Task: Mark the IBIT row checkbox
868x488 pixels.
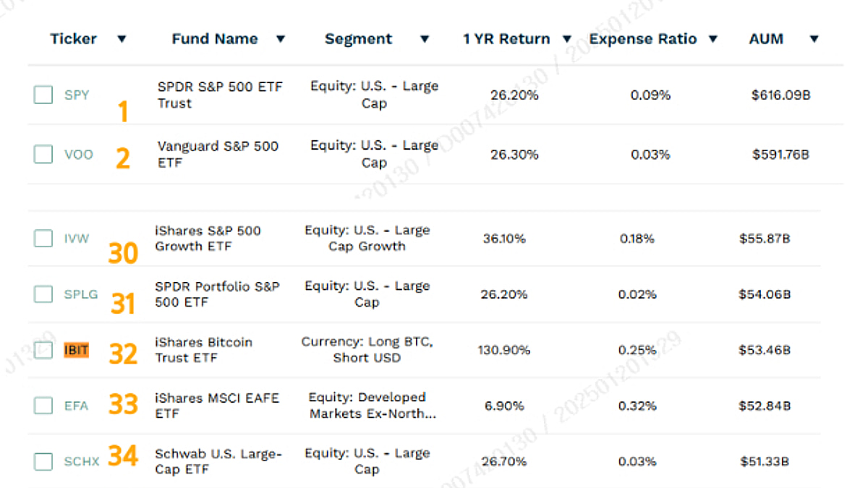Action: (43, 350)
